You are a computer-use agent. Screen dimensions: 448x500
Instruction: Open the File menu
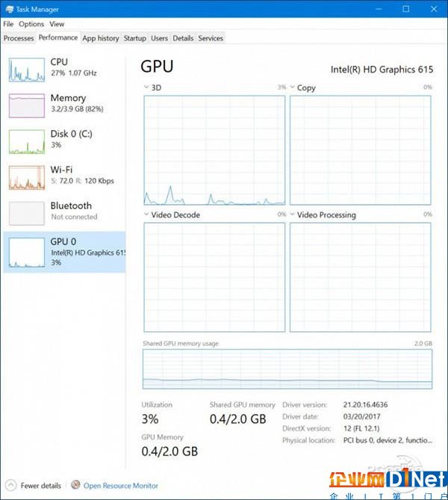[8, 24]
